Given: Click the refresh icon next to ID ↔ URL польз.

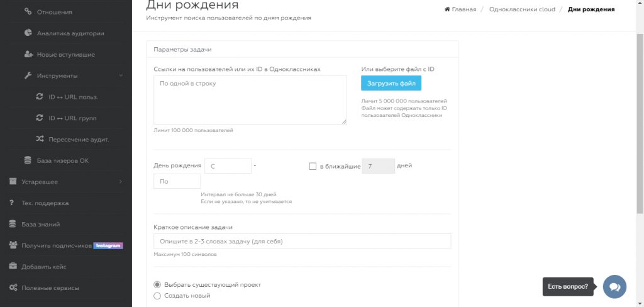Looking at the screenshot, I should pyautogui.click(x=40, y=97).
